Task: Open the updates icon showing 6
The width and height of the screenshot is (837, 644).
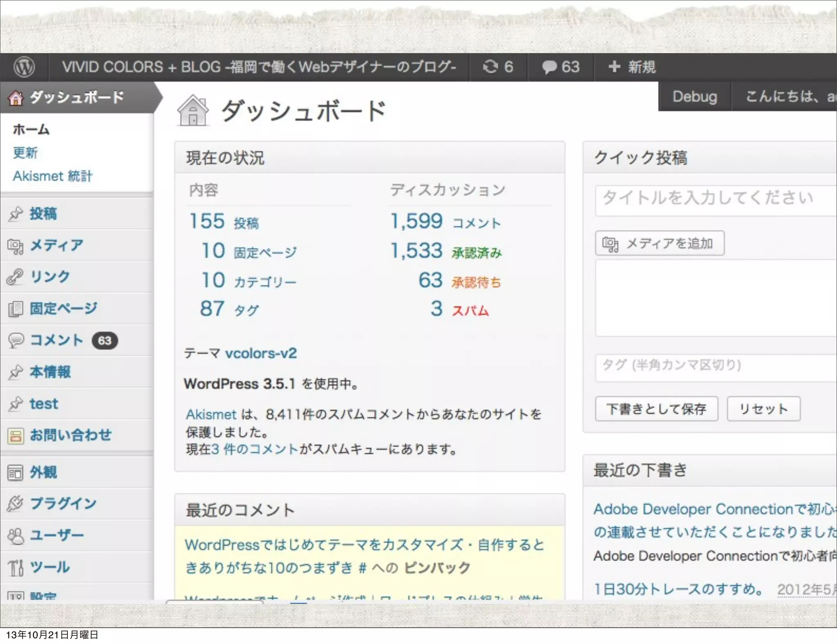Action: [x=490, y=67]
